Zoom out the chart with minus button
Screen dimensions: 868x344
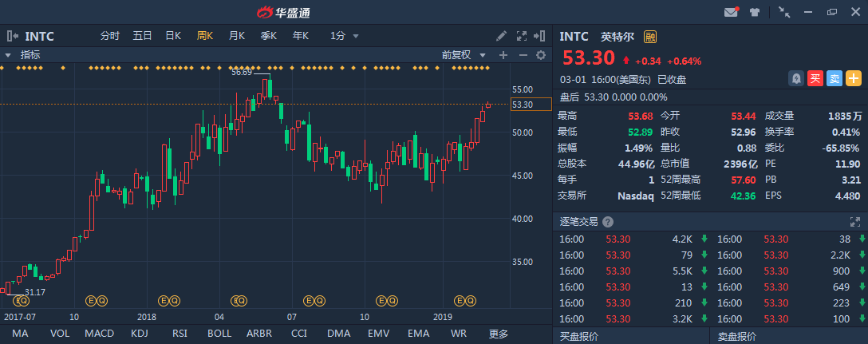523,55
